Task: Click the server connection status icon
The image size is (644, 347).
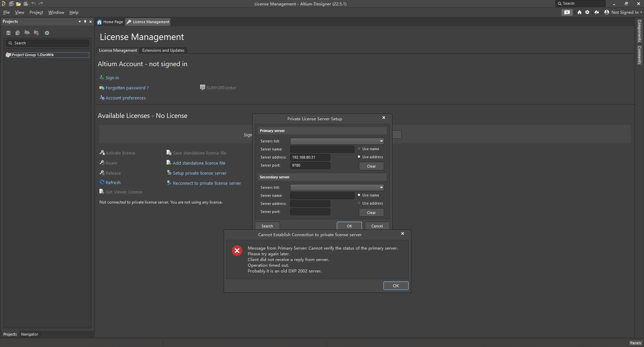Action: [597, 12]
